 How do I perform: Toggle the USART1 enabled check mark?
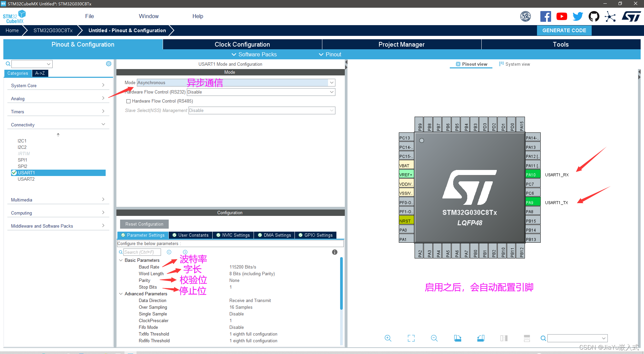click(14, 173)
